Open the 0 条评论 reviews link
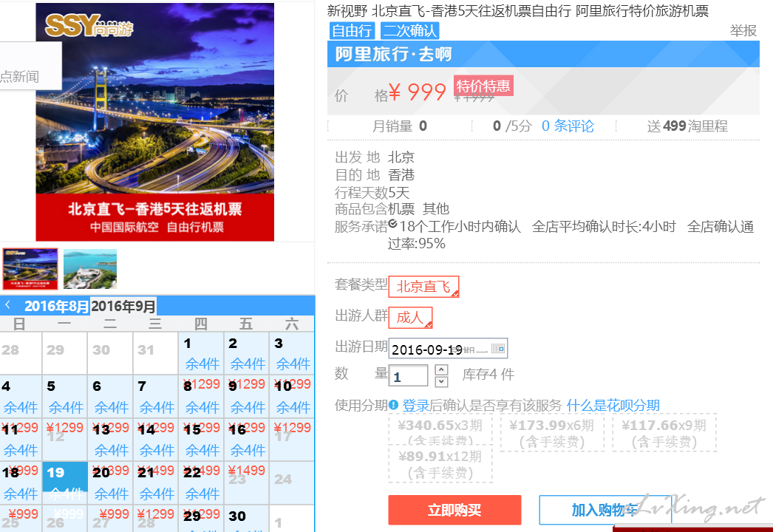Screen dimensions: 773x532 point(568,126)
